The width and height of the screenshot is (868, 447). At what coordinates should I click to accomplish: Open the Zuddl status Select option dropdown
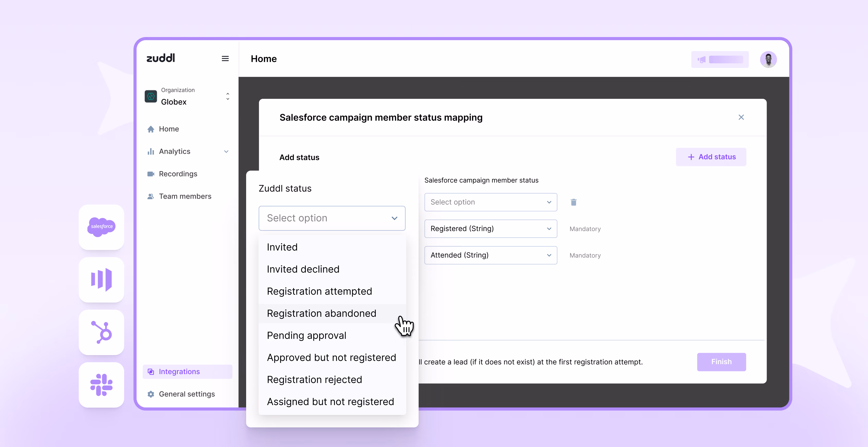[332, 218]
